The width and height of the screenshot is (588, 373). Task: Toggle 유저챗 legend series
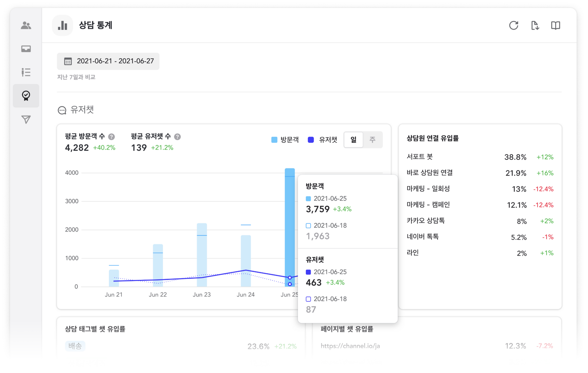[322, 140]
